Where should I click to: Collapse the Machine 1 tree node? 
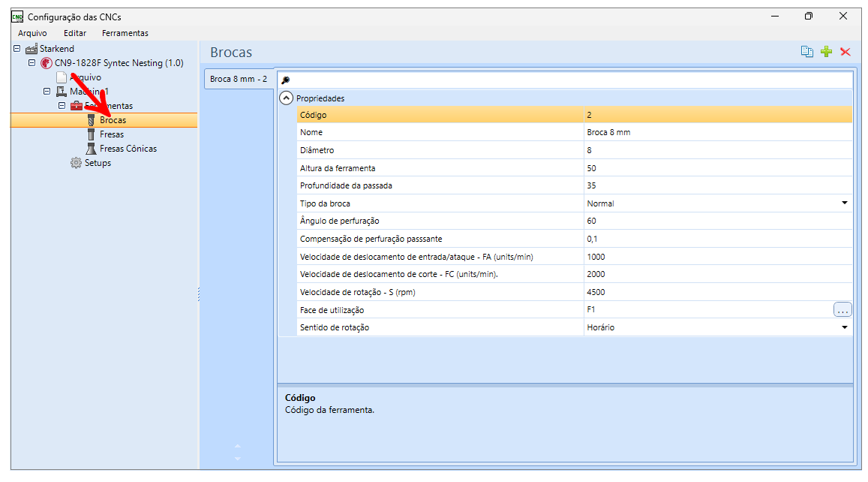coord(47,92)
